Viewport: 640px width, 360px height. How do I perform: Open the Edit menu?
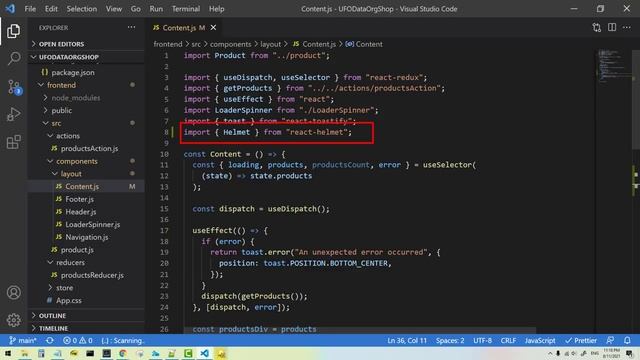pyautogui.click(x=51, y=9)
